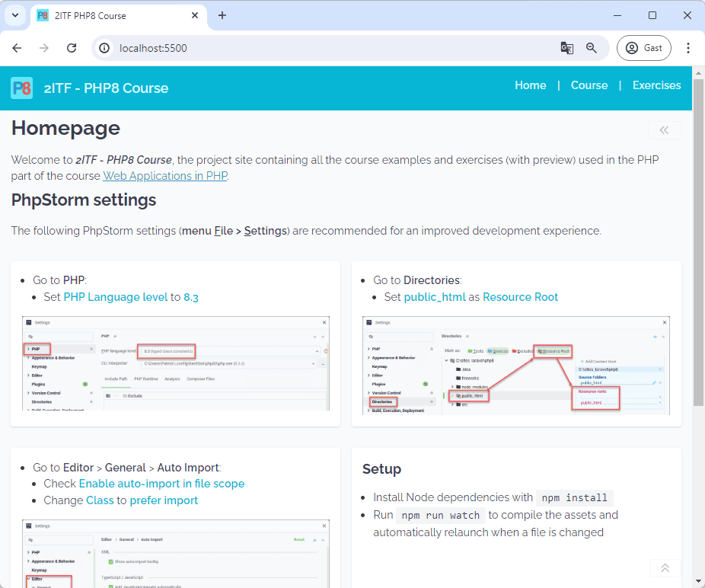This screenshot has height=588, width=705.
Task: Collapse the sidebar with the double-chevron button
Action: [x=664, y=130]
